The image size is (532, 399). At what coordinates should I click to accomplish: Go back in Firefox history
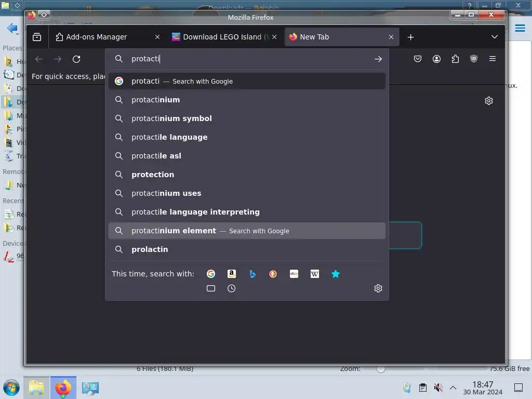click(39, 59)
